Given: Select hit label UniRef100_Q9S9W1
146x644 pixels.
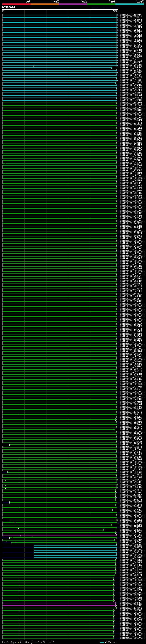Looking at the screenshot, I should 131,65.
